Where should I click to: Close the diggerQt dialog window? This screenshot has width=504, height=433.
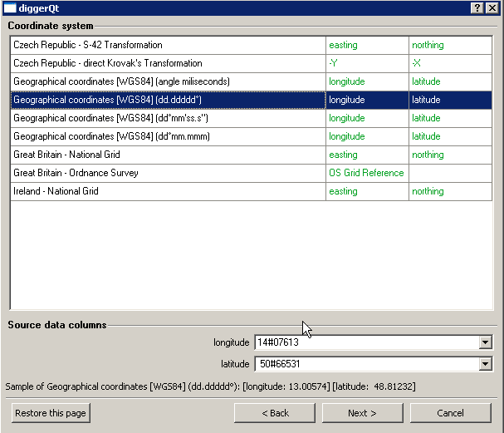(493, 7)
